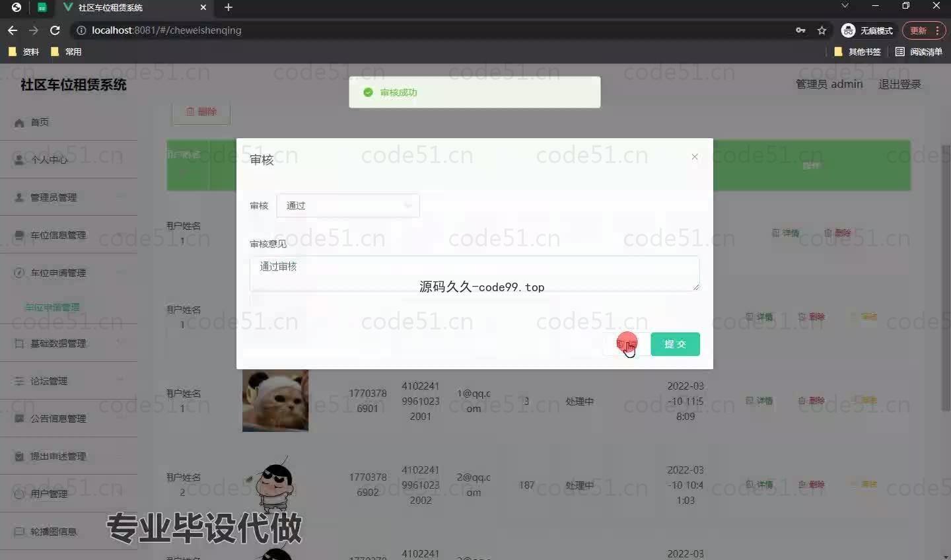Open the 资料 bookmarks folder

pos(24,52)
